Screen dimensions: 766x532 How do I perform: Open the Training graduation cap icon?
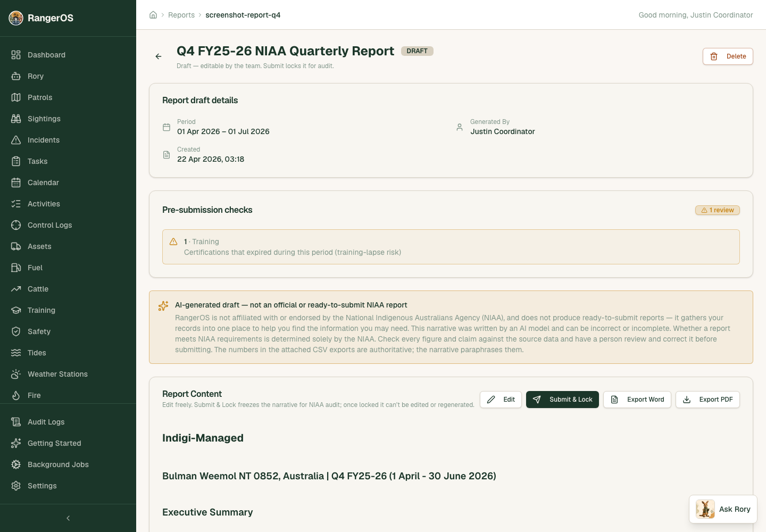point(16,310)
